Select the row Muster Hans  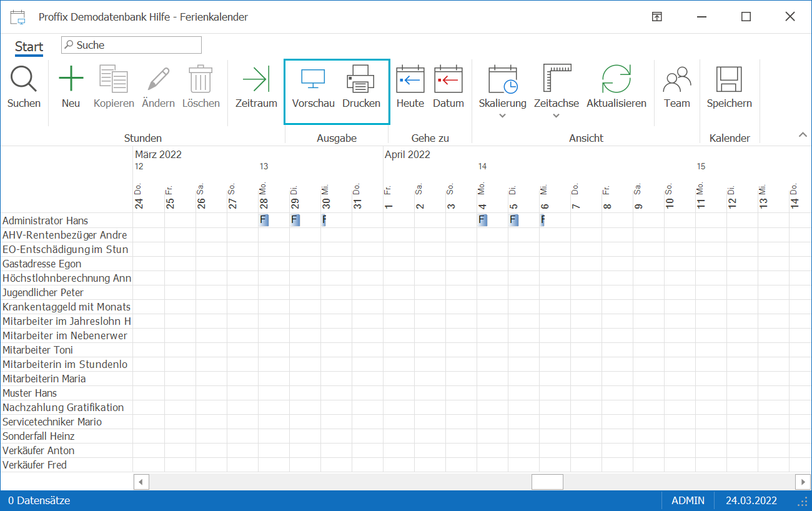click(x=66, y=393)
